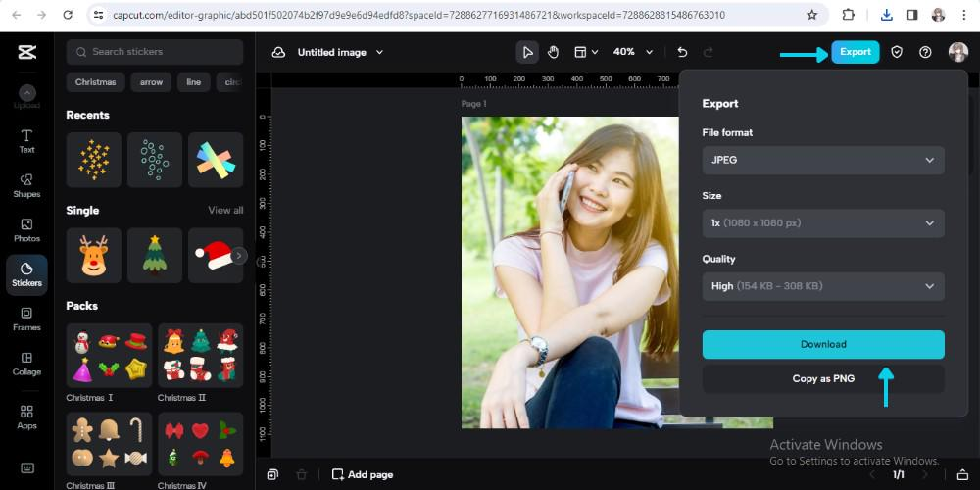Click the keyboard shortcuts icon
Image resolution: width=980 pixels, height=490 pixels.
26,467
